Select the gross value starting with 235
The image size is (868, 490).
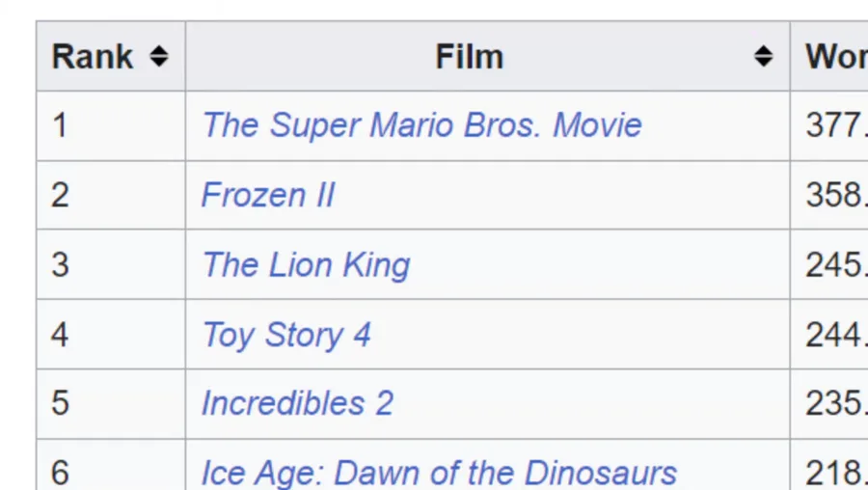[834, 403]
